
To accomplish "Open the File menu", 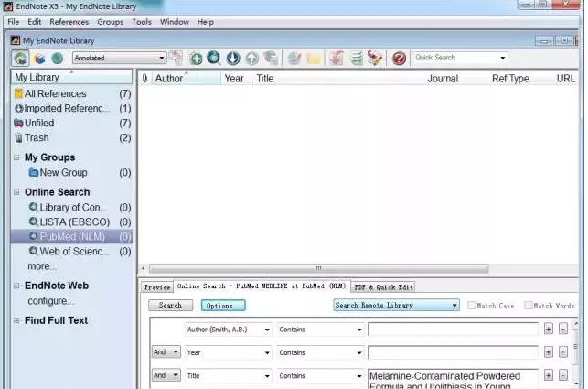I will 14,22.
